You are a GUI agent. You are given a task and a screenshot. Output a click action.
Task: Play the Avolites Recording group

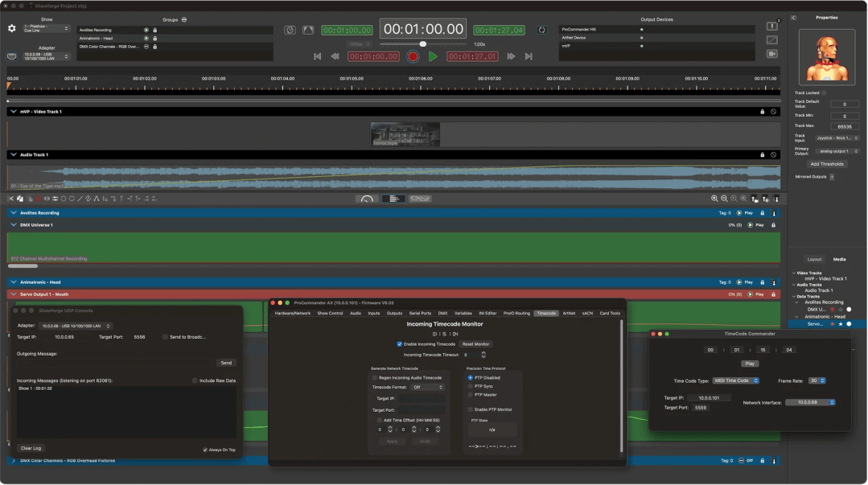[146, 30]
